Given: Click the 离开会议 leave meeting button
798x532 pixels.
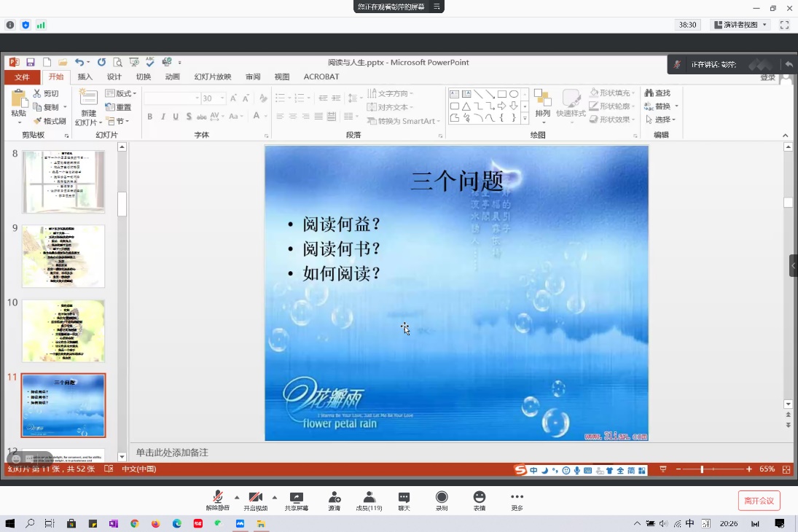Looking at the screenshot, I should (x=759, y=500).
